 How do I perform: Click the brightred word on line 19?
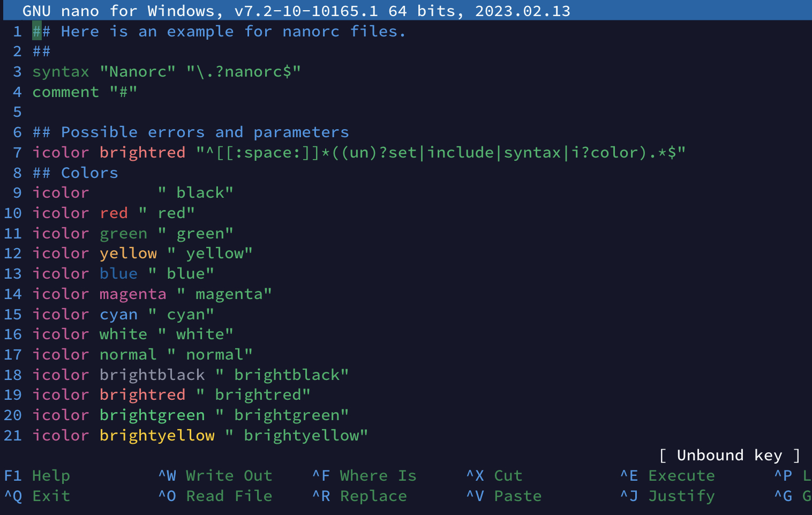coord(142,394)
